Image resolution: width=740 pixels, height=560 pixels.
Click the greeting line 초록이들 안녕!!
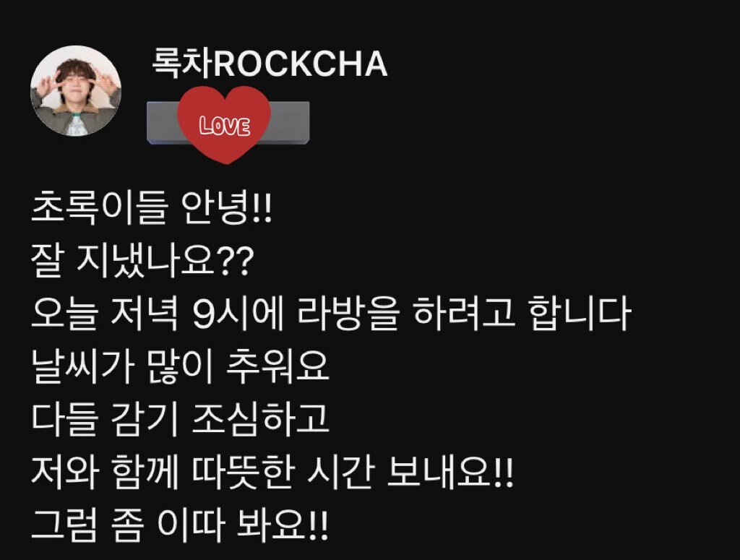152,207
